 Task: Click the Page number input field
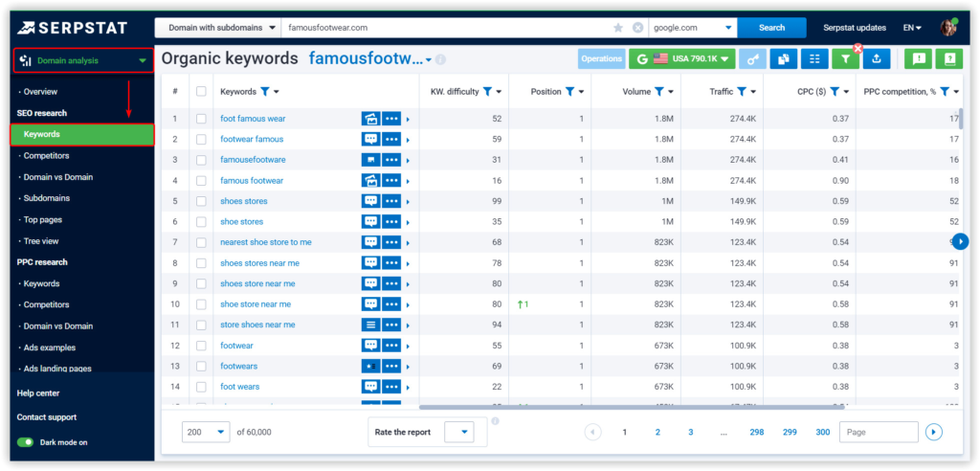[x=879, y=432]
